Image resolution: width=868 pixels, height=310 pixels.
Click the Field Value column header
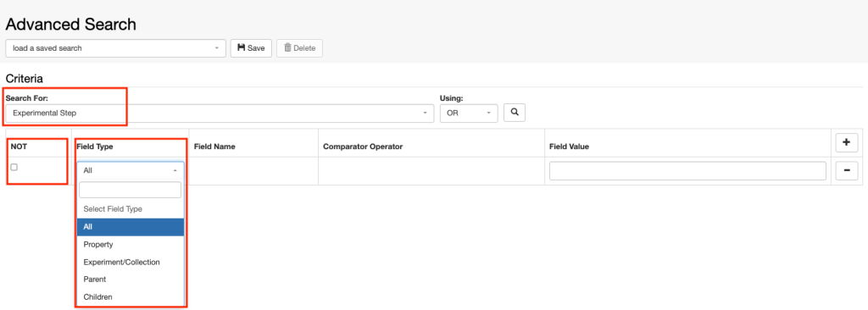pos(569,147)
